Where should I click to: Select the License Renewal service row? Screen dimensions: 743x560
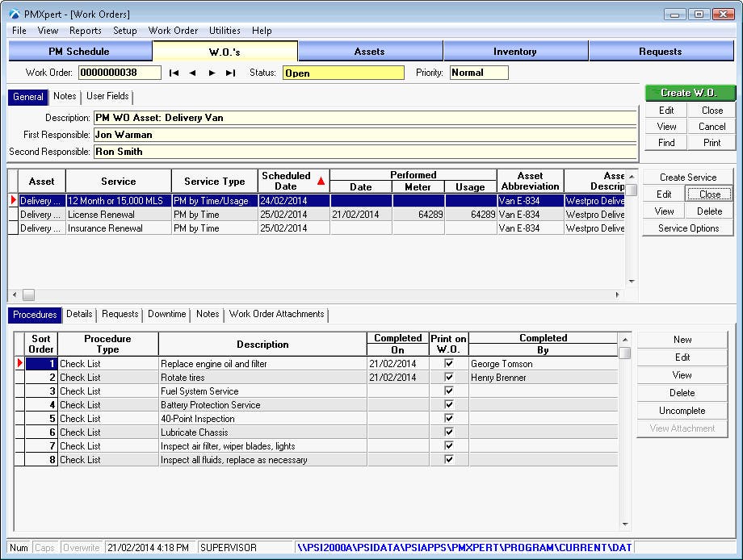point(321,215)
